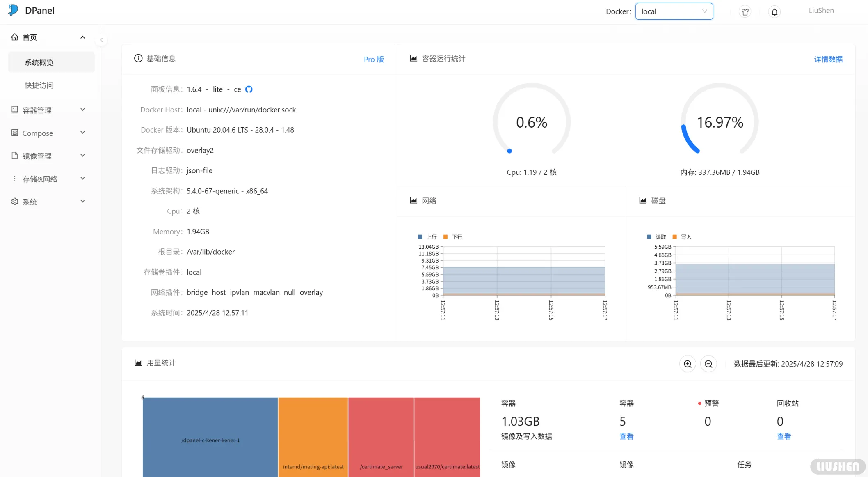Select 快捷访问 in the sidebar
Viewport: 868px width, 477px height.
pos(39,85)
